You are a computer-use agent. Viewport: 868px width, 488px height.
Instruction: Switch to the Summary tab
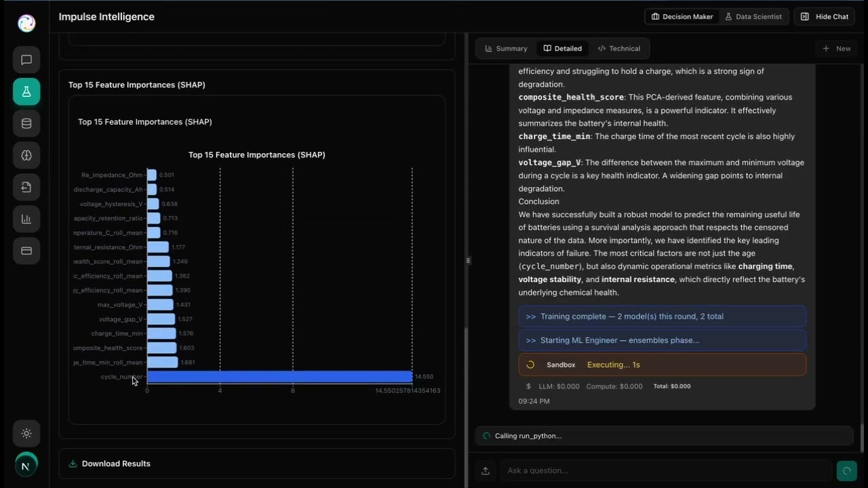coord(506,49)
